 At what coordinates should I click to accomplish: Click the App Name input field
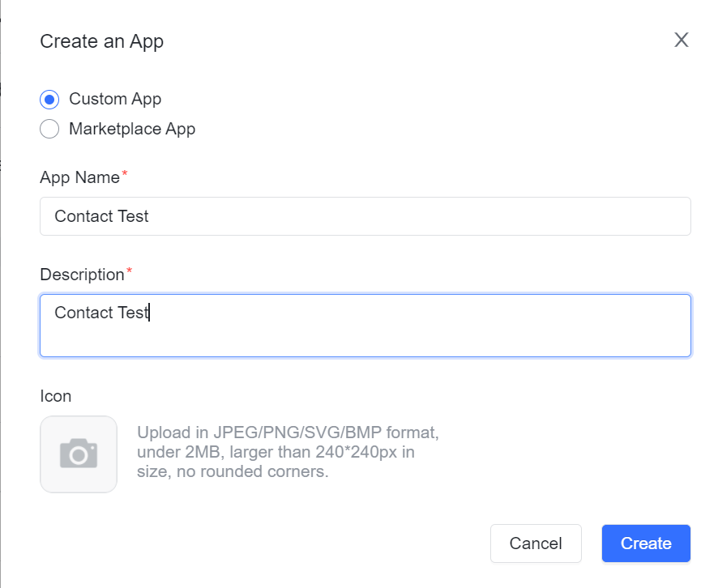pos(365,216)
